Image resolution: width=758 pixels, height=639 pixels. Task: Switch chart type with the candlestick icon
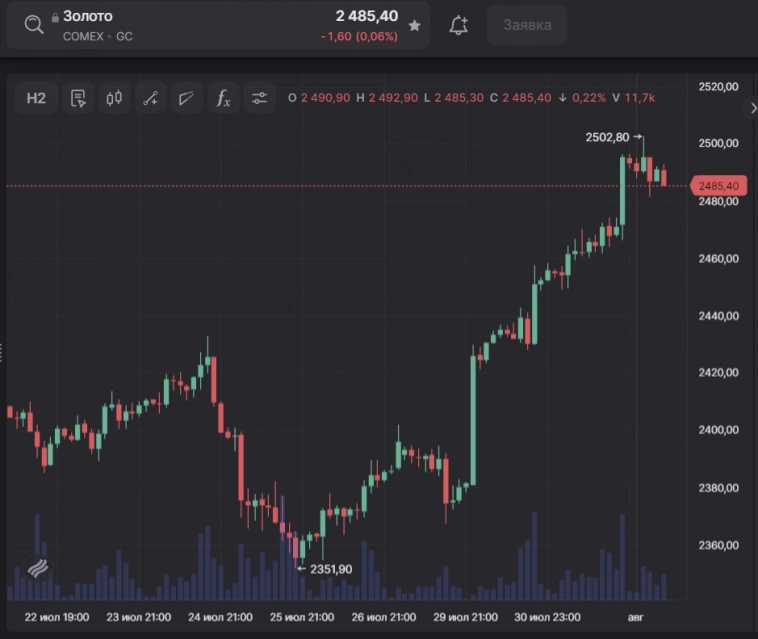pyautogui.click(x=114, y=98)
